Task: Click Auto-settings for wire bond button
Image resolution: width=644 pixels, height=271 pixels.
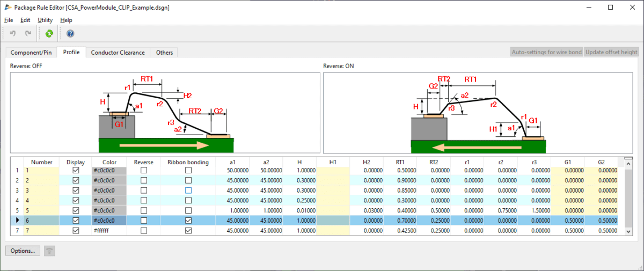Action: [546, 53]
